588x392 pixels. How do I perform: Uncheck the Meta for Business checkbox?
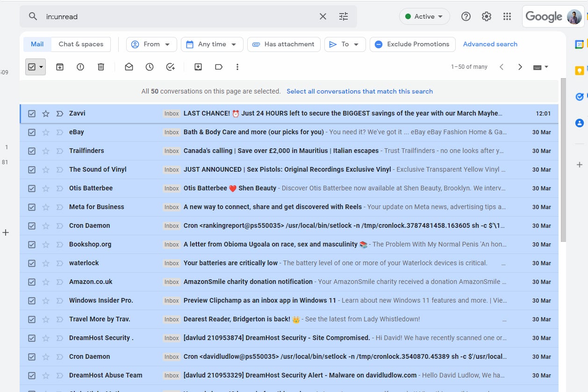[32, 207]
